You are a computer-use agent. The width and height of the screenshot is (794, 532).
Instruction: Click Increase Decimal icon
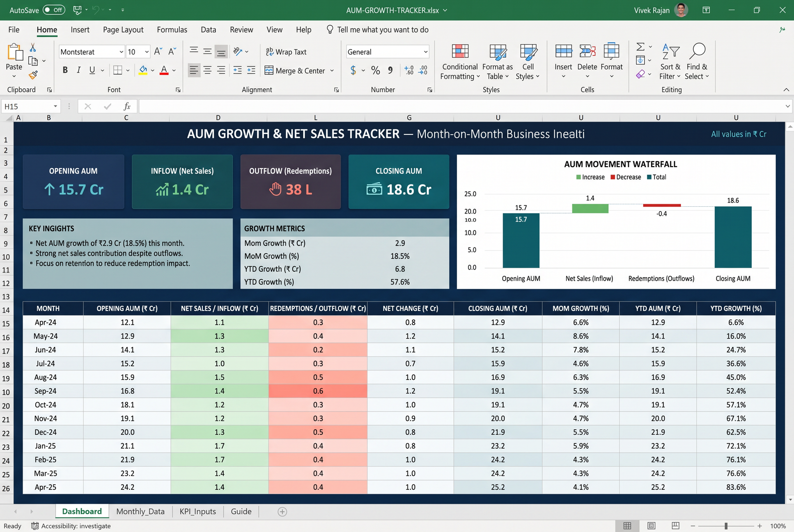(x=409, y=70)
